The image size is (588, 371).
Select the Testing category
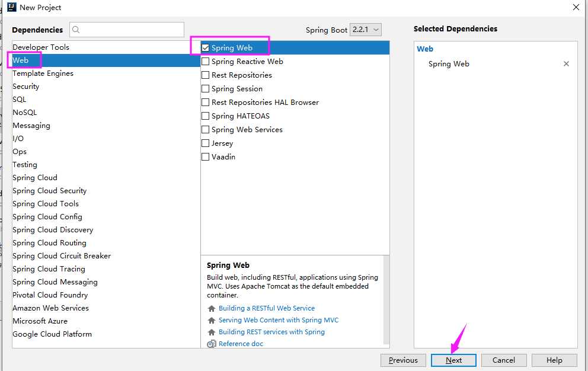106,165
